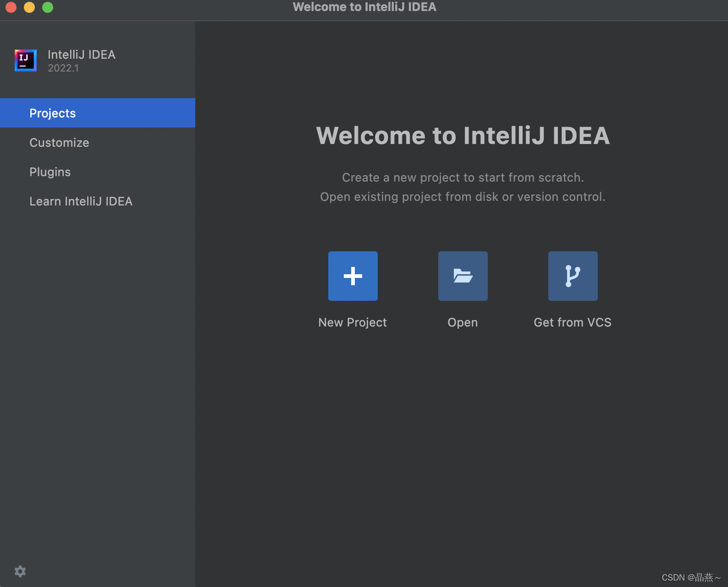Select the Projects tab
The height and width of the screenshot is (587, 728).
[98, 113]
